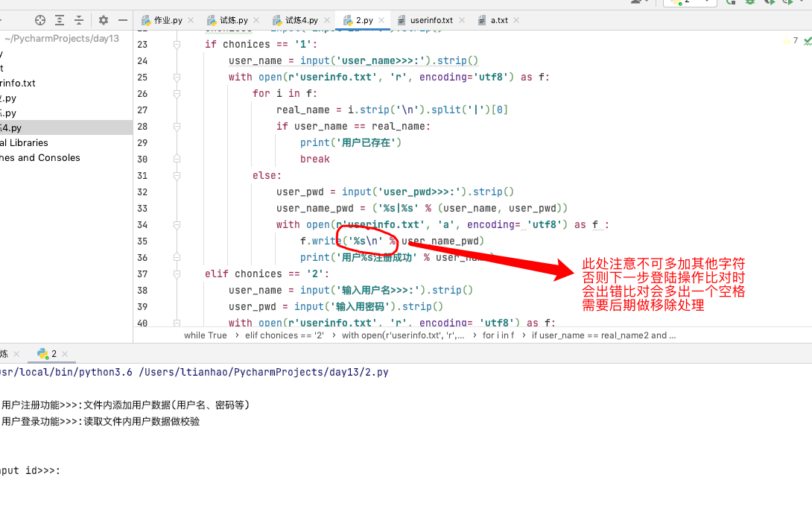Collapse the fold marker on line 28
Viewport: 812px width, 512px height.
(x=177, y=127)
